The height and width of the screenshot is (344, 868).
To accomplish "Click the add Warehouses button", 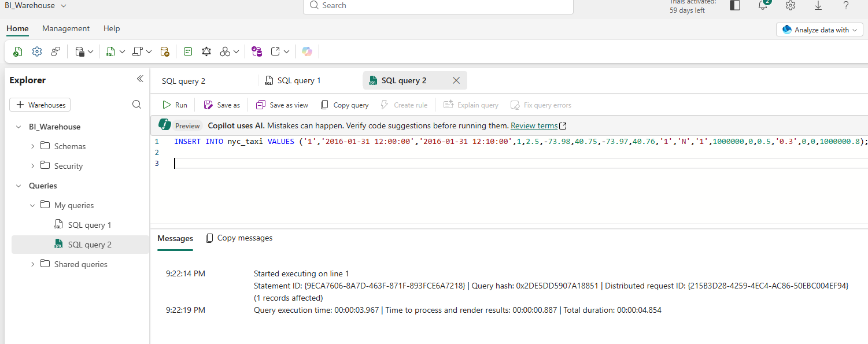I will [x=40, y=105].
